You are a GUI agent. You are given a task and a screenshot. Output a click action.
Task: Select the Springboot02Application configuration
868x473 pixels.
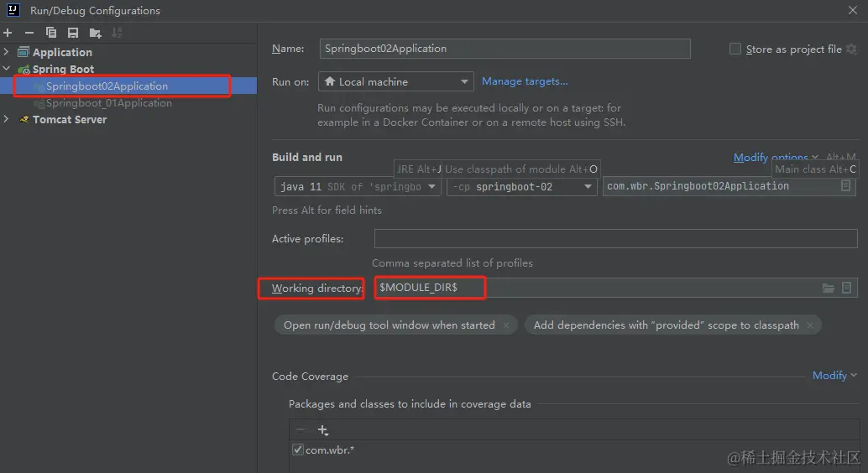click(x=128, y=86)
